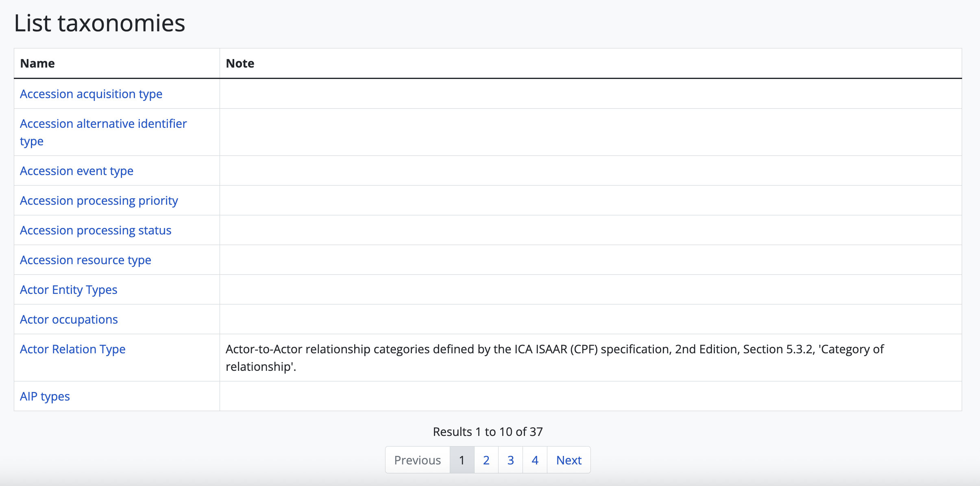This screenshot has height=486, width=980.
Task: Click Actor Entity Types link
Action: [x=68, y=290]
